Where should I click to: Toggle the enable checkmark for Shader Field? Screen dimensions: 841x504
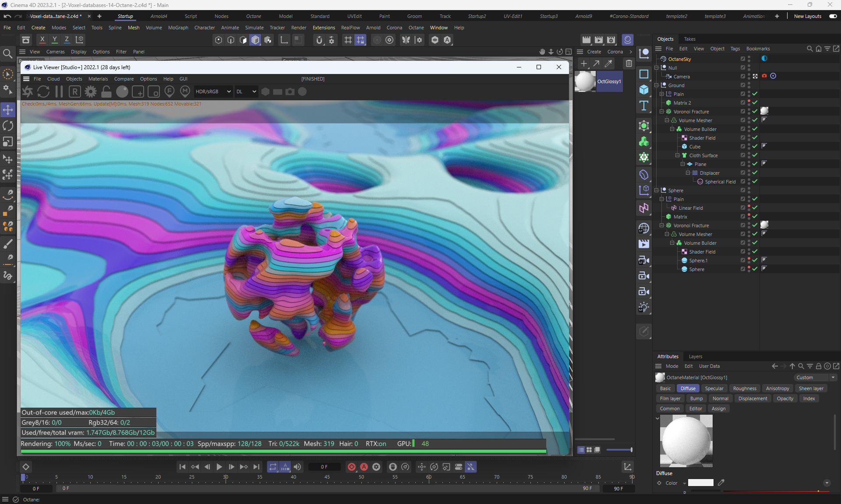click(x=755, y=137)
